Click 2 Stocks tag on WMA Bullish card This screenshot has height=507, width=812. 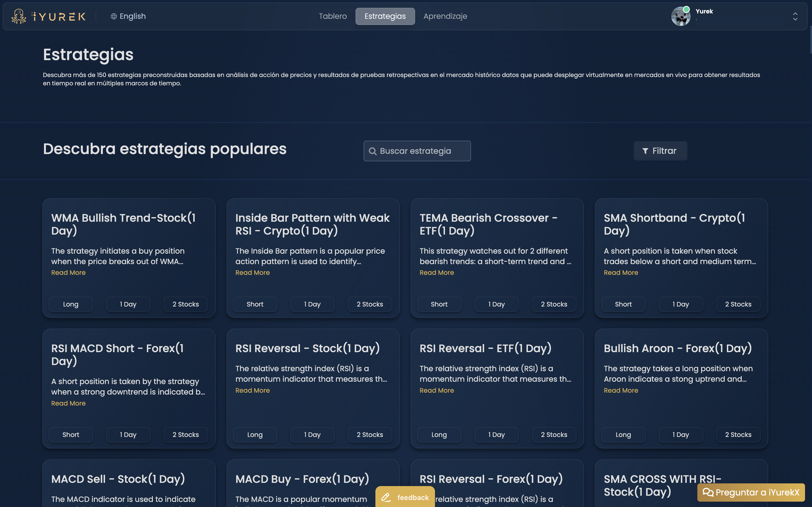[x=186, y=304]
